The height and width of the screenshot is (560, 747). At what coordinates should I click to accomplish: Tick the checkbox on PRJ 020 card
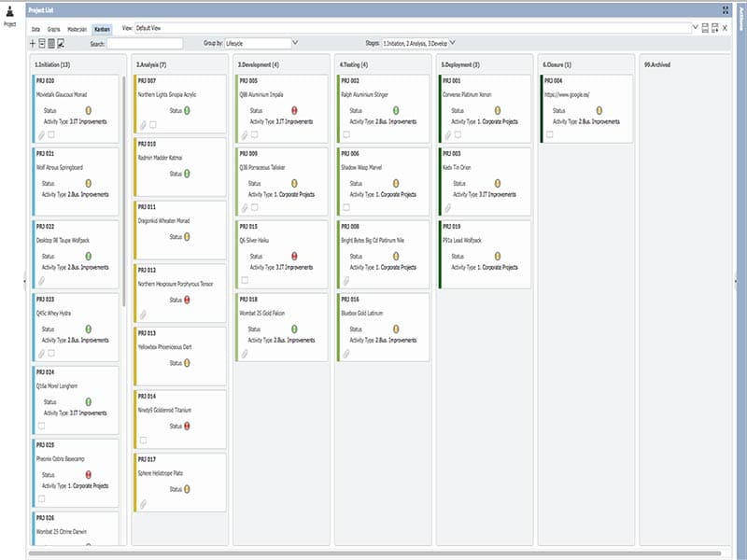[x=51, y=134]
